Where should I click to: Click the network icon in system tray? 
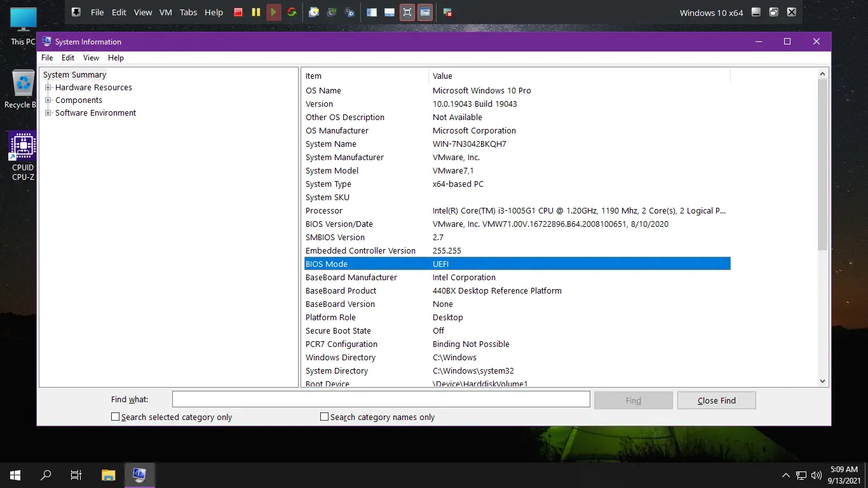pyautogui.click(x=801, y=475)
